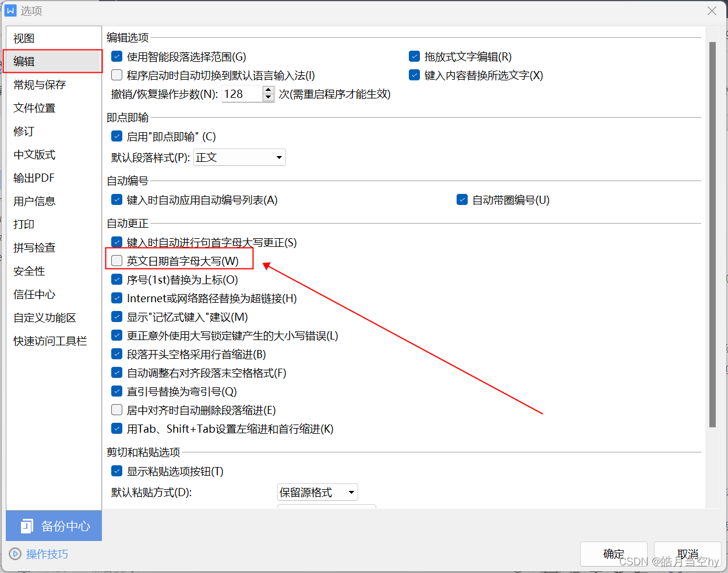
Task: Close the 选项 dialog window
Action: 712,10
